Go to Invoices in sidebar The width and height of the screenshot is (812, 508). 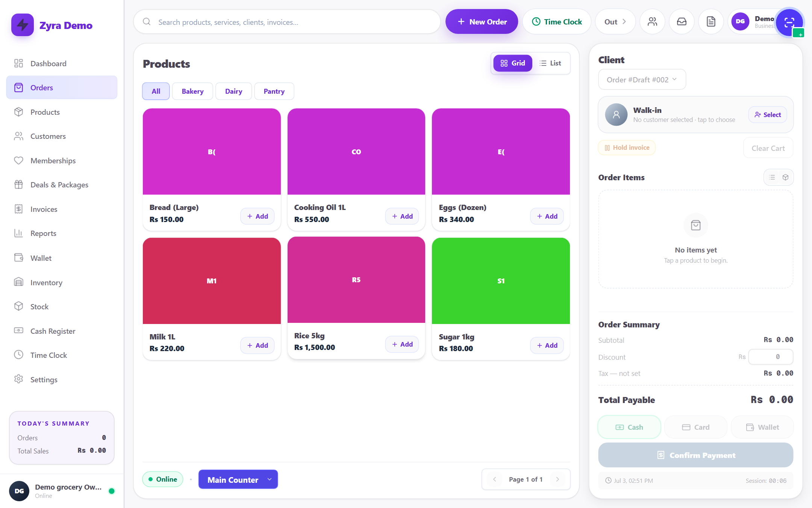62,209
